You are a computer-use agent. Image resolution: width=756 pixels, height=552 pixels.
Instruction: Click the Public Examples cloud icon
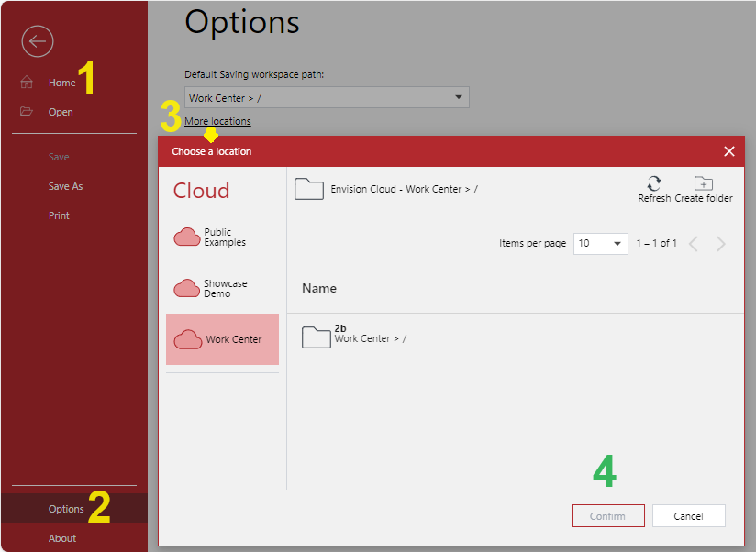pos(186,237)
